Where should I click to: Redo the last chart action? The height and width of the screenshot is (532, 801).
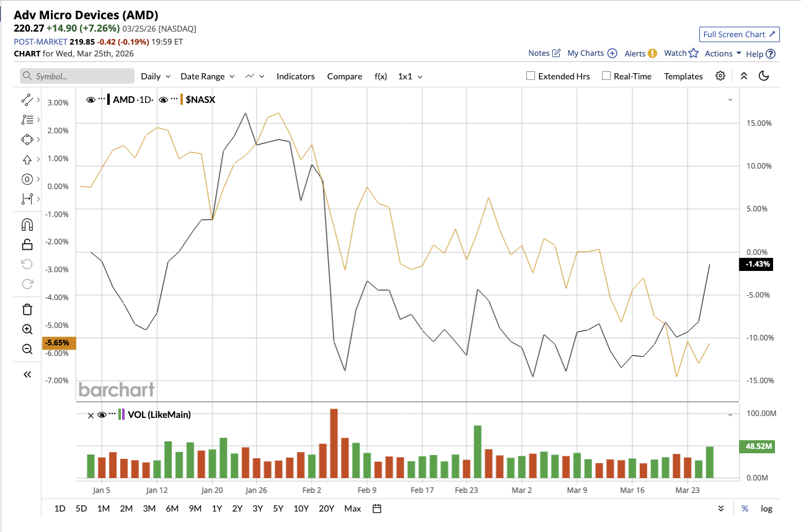coord(27,284)
